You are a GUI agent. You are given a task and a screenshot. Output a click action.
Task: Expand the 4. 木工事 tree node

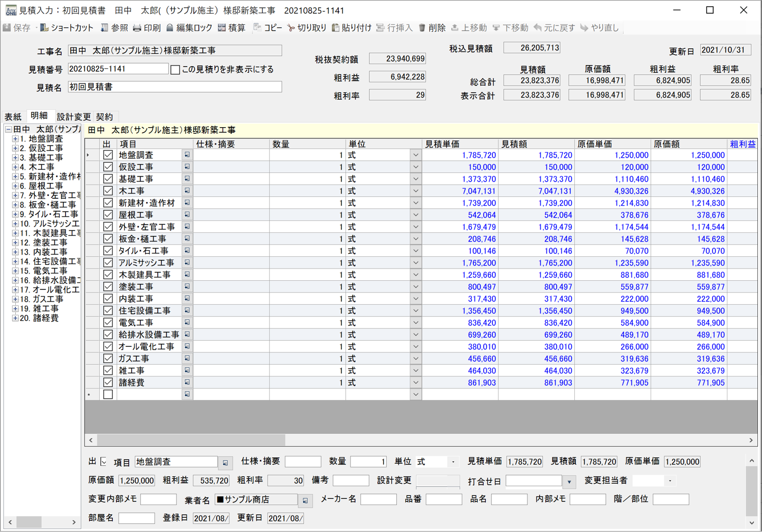(x=15, y=167)
